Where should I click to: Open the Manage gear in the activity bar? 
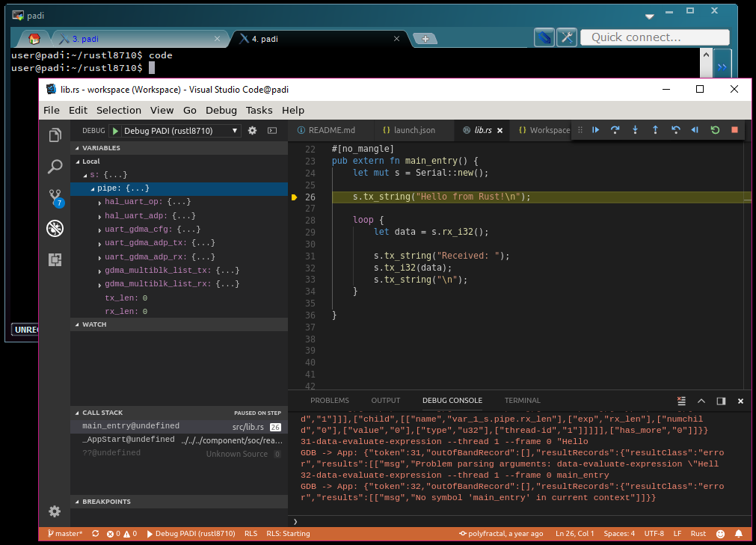(x=55, y=511)
